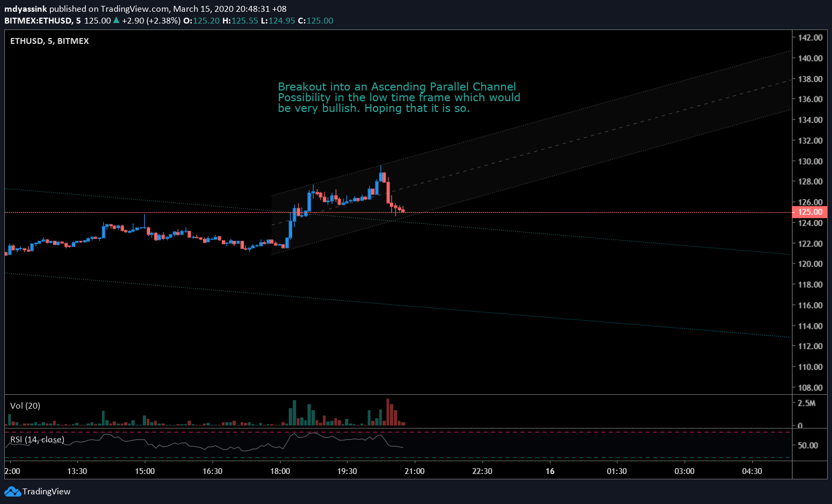Click the tallest red volume bar
832x504 pixels.
pos(388,412)
